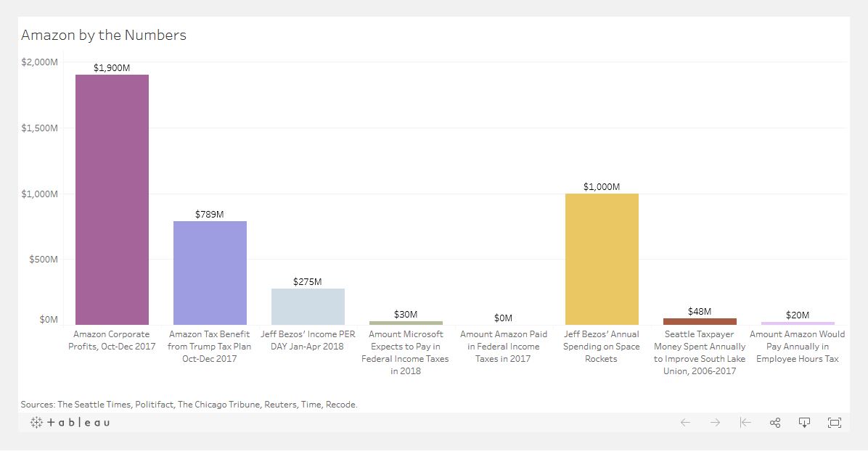Click the $275M bar label
Viewport: 868px width, 451px height.
[307, 281]
